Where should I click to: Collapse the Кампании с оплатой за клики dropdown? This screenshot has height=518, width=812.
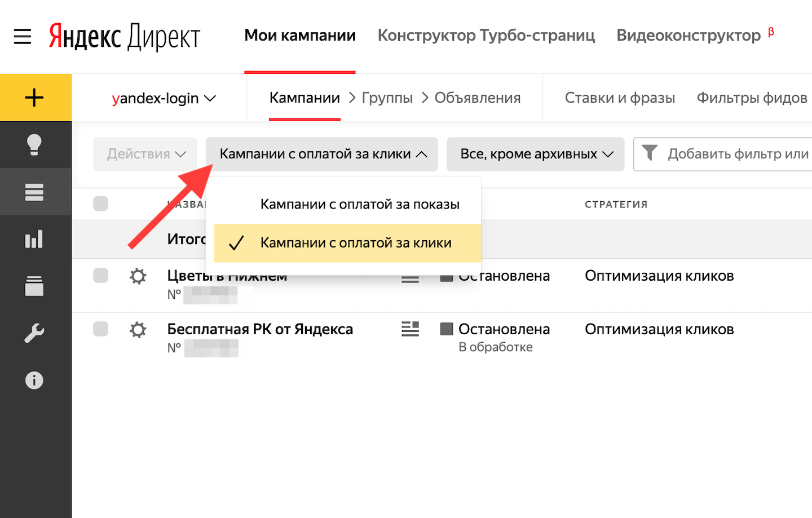(322, 154)
